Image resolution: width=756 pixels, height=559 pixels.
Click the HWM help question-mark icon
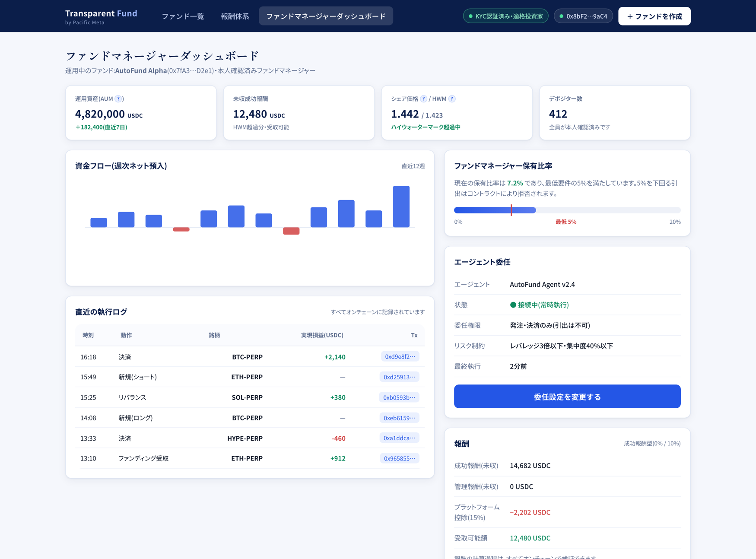click(x=452, y=99)
